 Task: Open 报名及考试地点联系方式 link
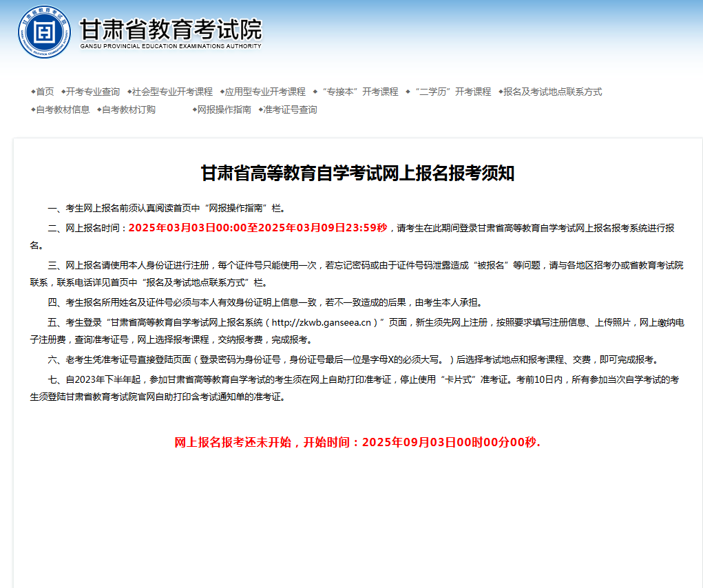552,92
